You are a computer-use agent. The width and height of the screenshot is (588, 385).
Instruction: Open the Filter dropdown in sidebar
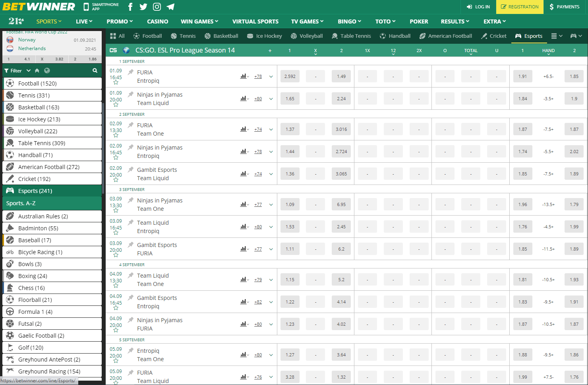pyautogui.click(x=17, y=70)
